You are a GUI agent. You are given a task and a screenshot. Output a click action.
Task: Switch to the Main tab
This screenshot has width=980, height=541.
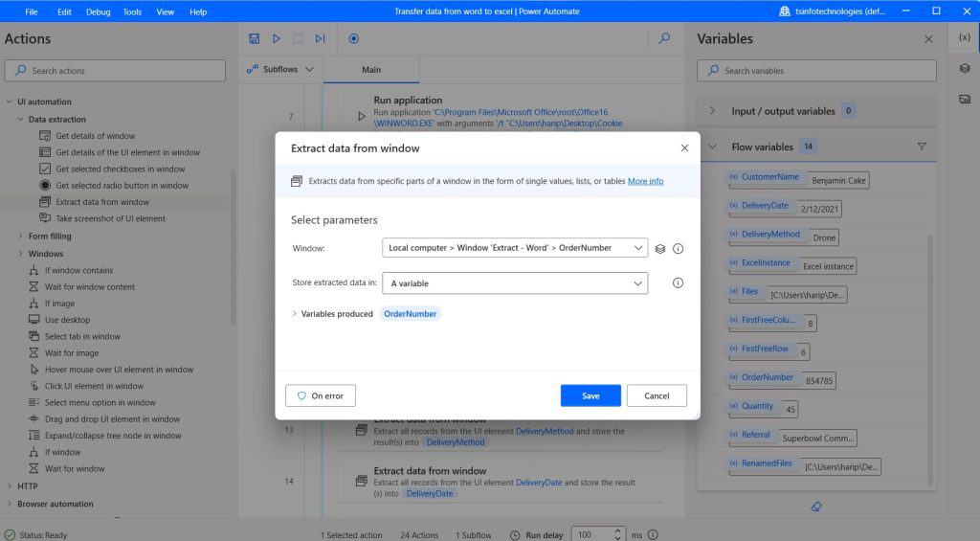click(x=371, y=70)
